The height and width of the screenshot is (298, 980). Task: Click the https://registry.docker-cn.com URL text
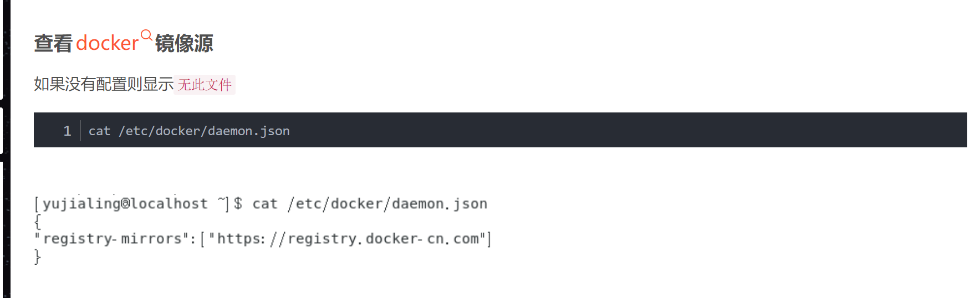(348, 239)
